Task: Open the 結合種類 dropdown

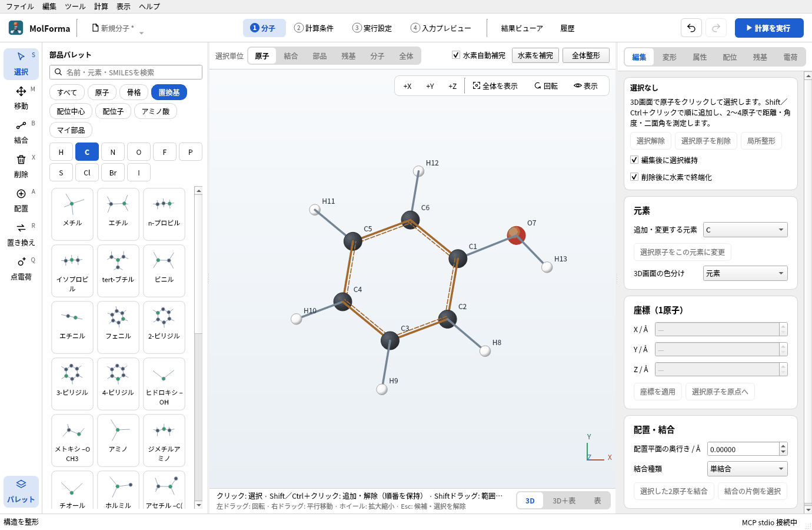Action: 747,469
